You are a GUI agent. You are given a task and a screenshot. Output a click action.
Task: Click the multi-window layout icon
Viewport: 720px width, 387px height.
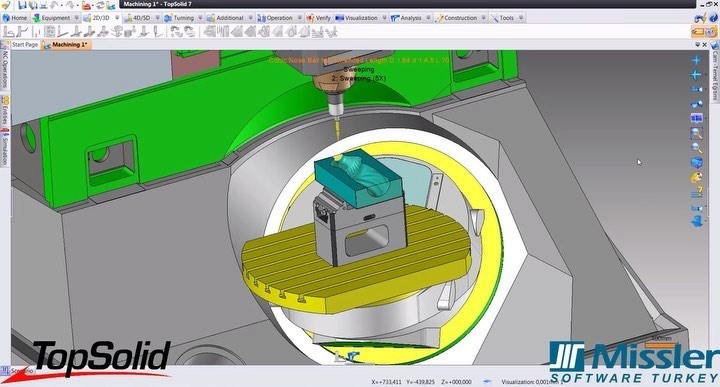click(x=697, y=118)
